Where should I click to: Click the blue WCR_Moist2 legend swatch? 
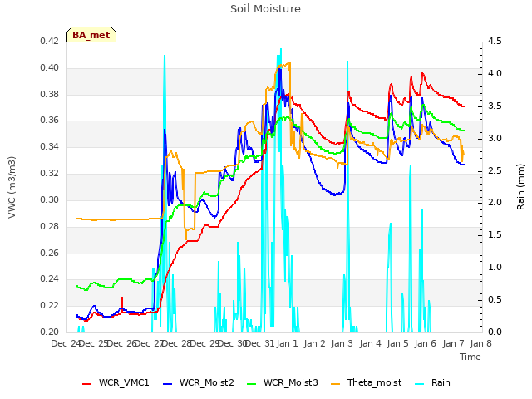tap(168, 384)
